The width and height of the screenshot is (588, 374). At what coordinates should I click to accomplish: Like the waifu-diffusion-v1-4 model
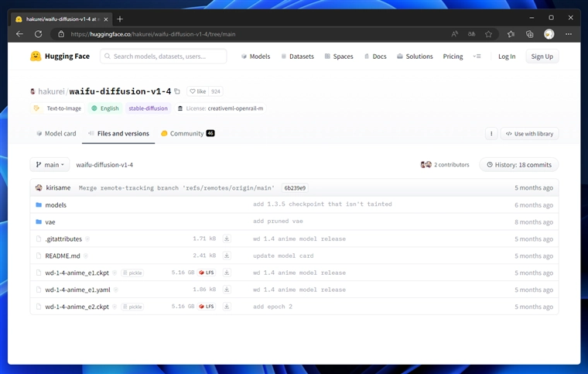[x=197, y=91]
